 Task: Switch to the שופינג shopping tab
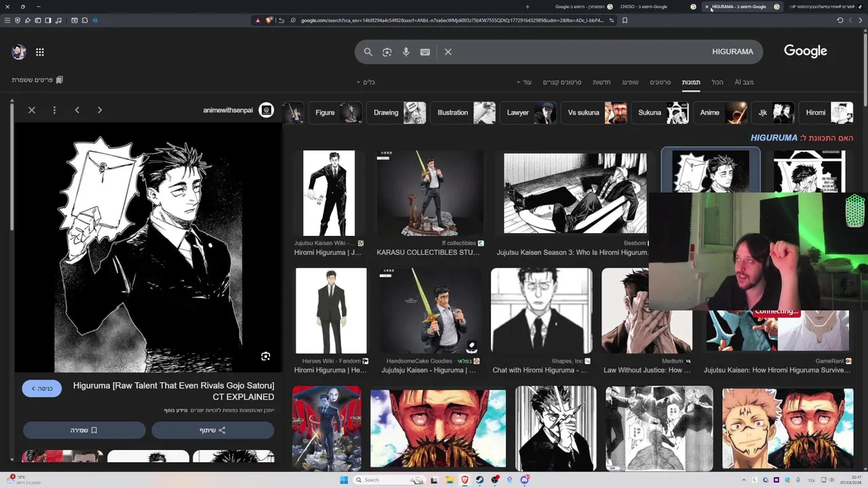(630, 82)
